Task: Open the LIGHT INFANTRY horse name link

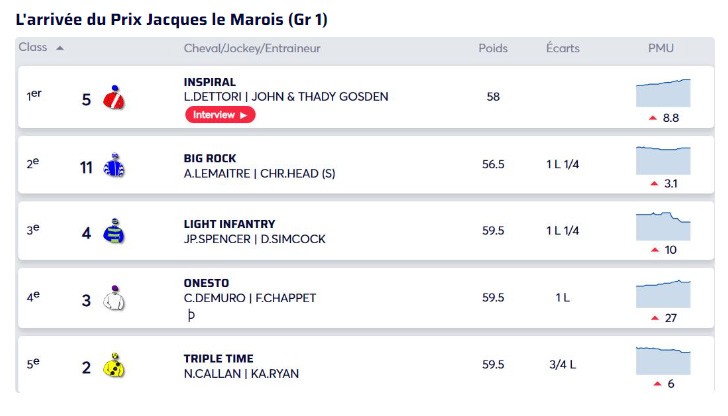Action: point(229,224)
